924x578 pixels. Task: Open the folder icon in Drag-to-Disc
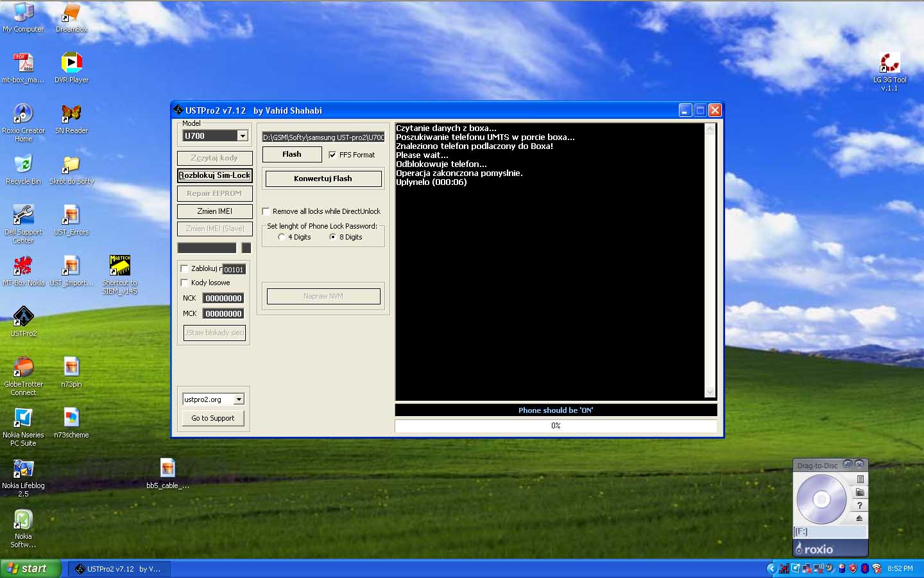[859, 492]
